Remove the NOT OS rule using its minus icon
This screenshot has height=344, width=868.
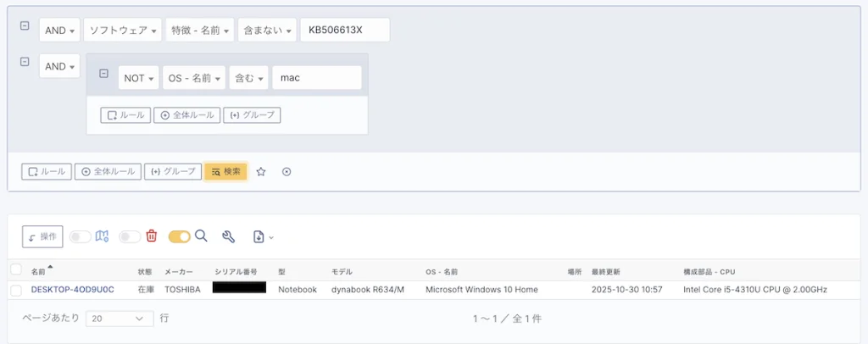103,74
